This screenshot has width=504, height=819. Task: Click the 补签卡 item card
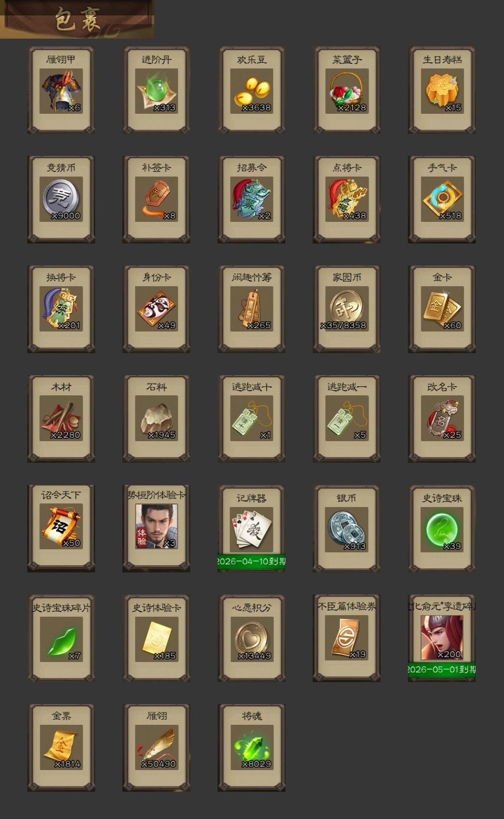(x=156, y=199)
